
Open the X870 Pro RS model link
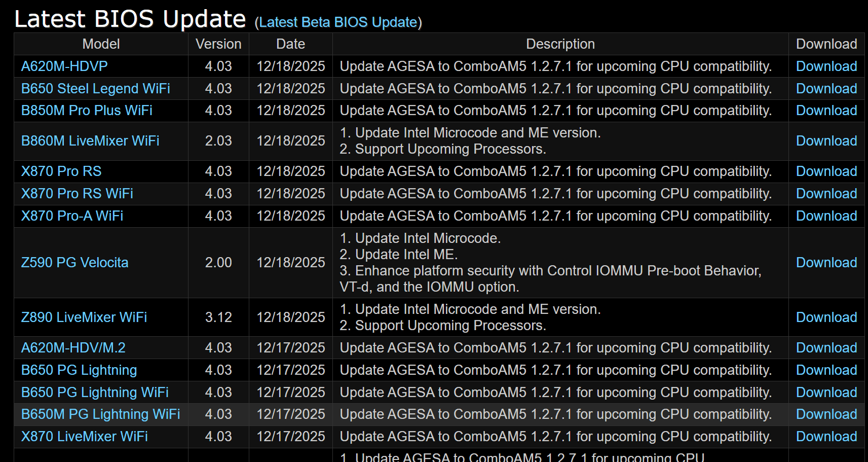pos(61,171)
